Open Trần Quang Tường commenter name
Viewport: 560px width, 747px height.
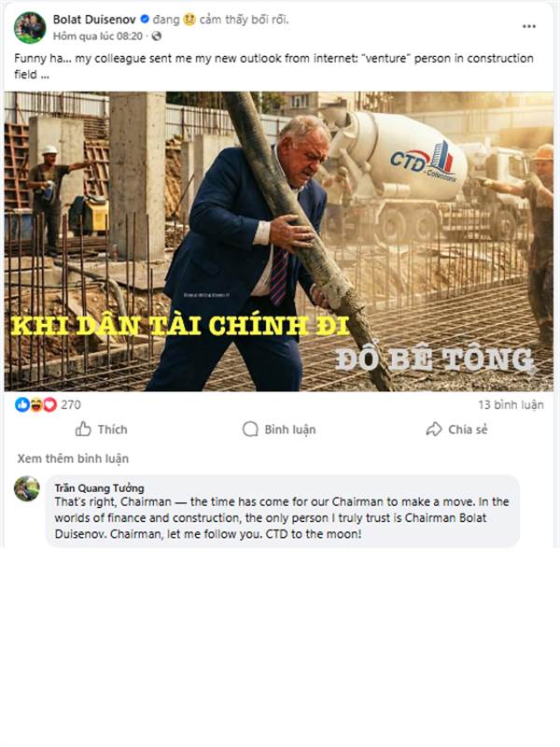[x=99, y=488]
